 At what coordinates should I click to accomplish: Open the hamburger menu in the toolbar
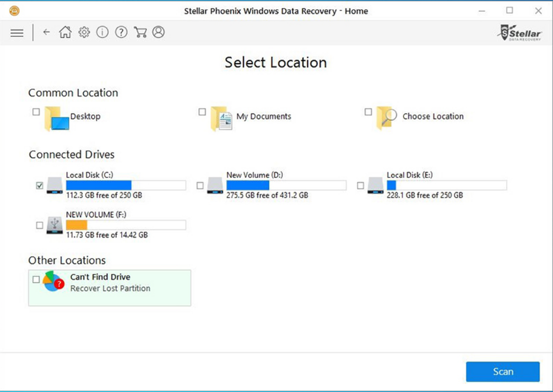coord(17,33)
